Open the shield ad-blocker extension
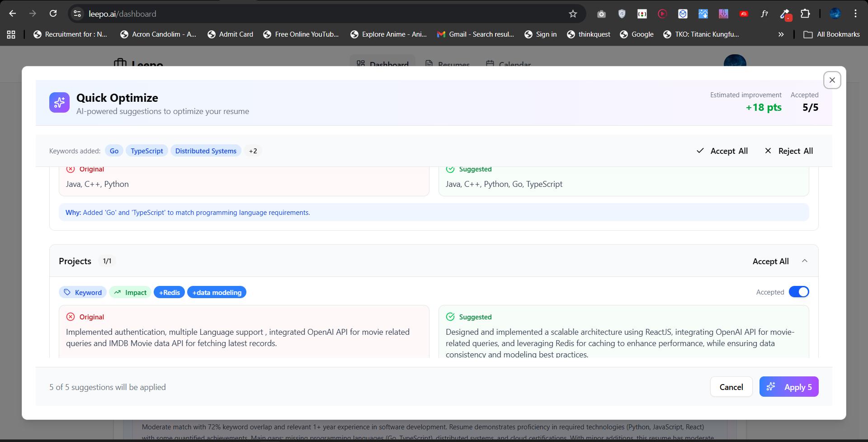The width and height of the screenshot is (868, 442). pyautogui.click(x=621, y=14)
